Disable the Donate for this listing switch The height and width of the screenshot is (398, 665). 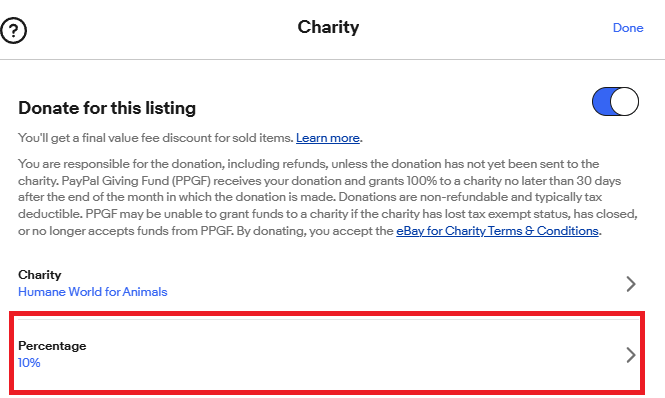coord(615,101)
